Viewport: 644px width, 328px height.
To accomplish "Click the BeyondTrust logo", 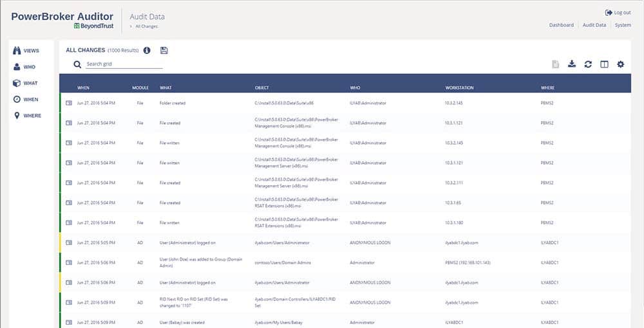I will point(93,26).
